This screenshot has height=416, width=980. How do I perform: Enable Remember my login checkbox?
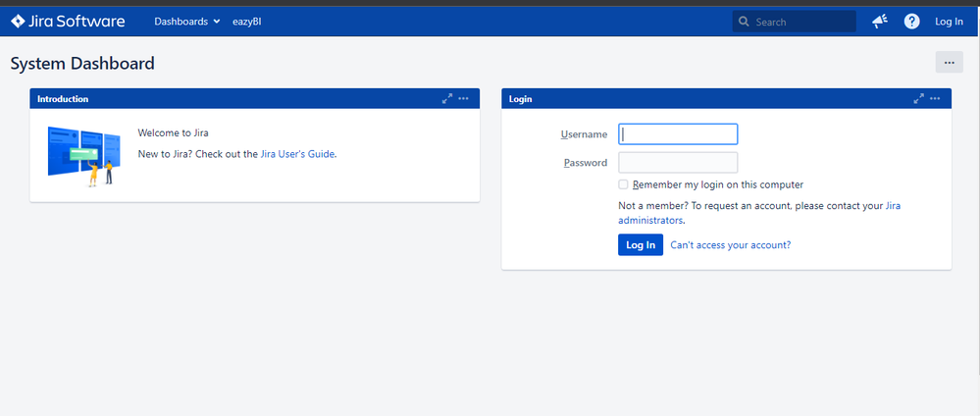tap(623, 184)
